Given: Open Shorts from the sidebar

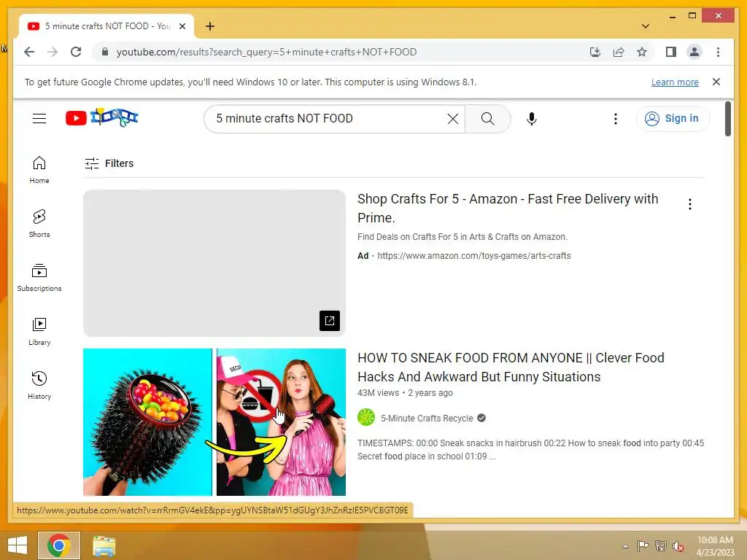Looking at the screenshot, I should 39,224.
